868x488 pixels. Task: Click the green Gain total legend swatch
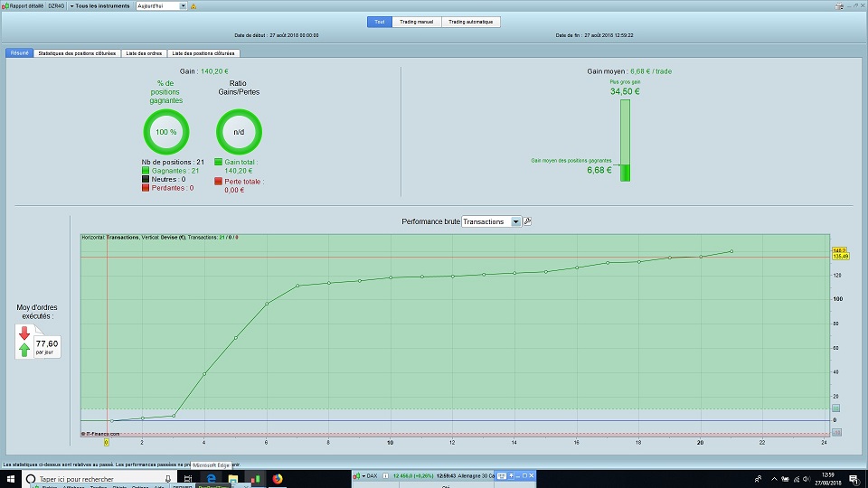click(x=218, y=162)
